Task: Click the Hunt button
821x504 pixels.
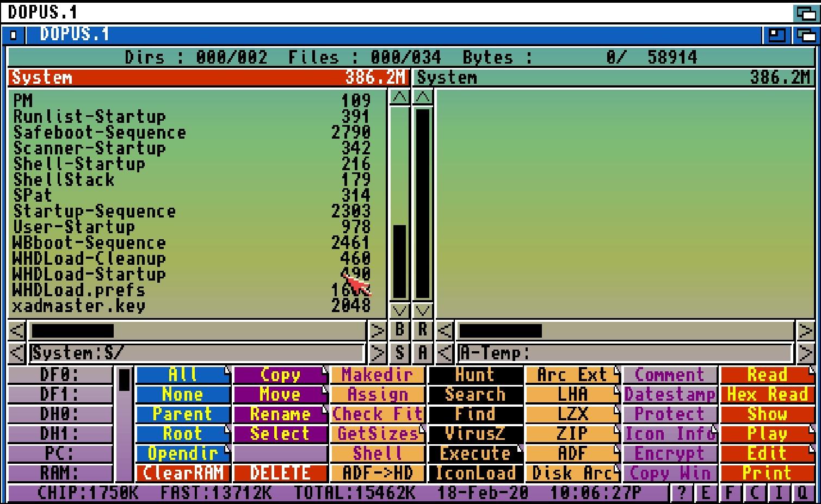Action: [x=476, y=375]
